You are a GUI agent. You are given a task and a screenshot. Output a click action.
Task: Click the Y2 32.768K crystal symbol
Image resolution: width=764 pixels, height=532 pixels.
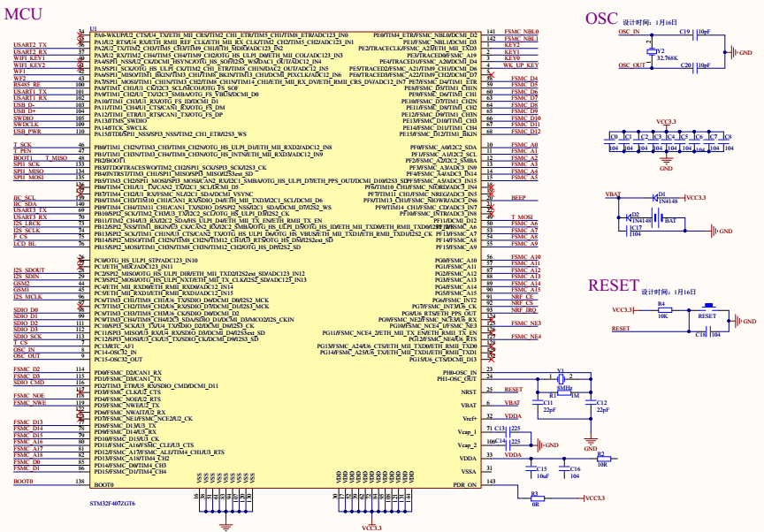point(651,49)
